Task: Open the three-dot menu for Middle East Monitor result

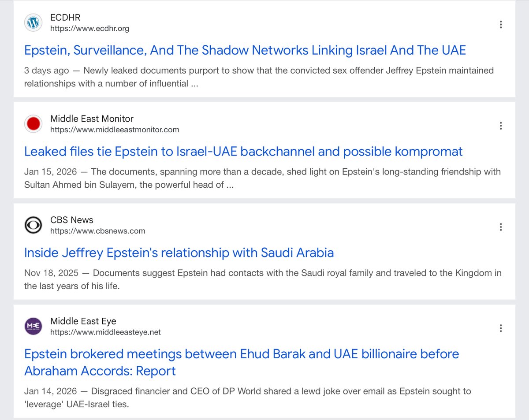Action: coord(501,126)
